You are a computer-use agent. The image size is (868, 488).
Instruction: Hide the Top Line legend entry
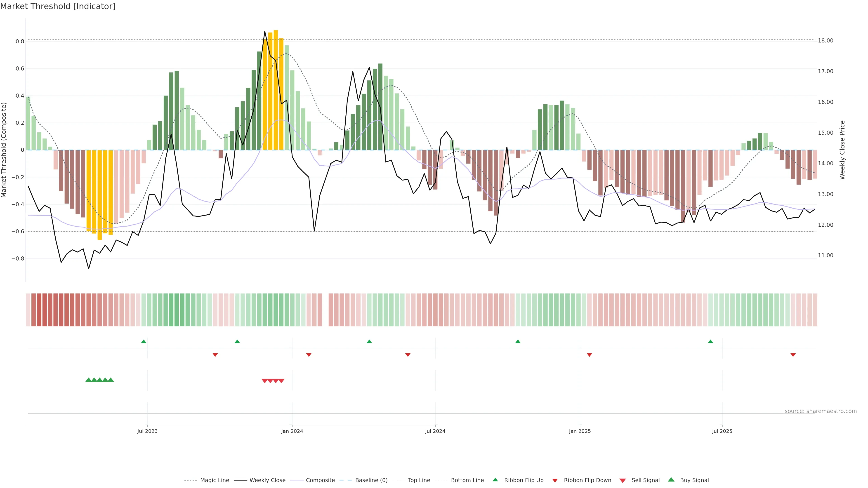coord(419,480)
